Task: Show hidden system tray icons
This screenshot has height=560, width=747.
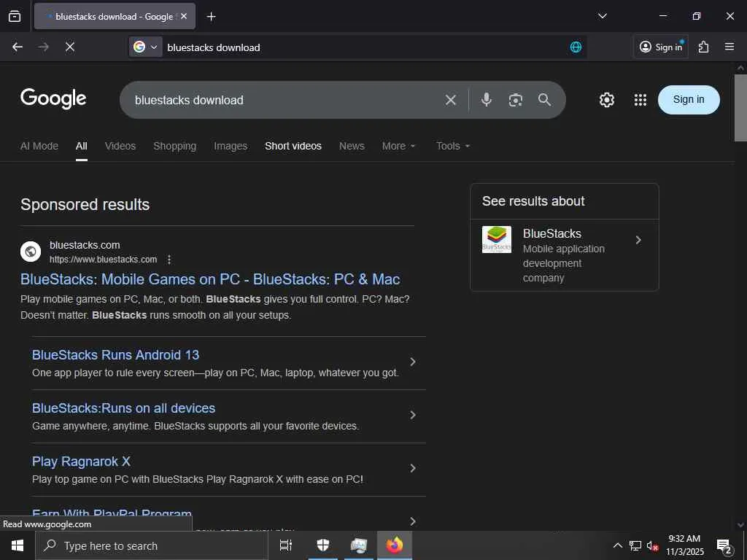Action: pyautogui.click(x=617, y=545)
